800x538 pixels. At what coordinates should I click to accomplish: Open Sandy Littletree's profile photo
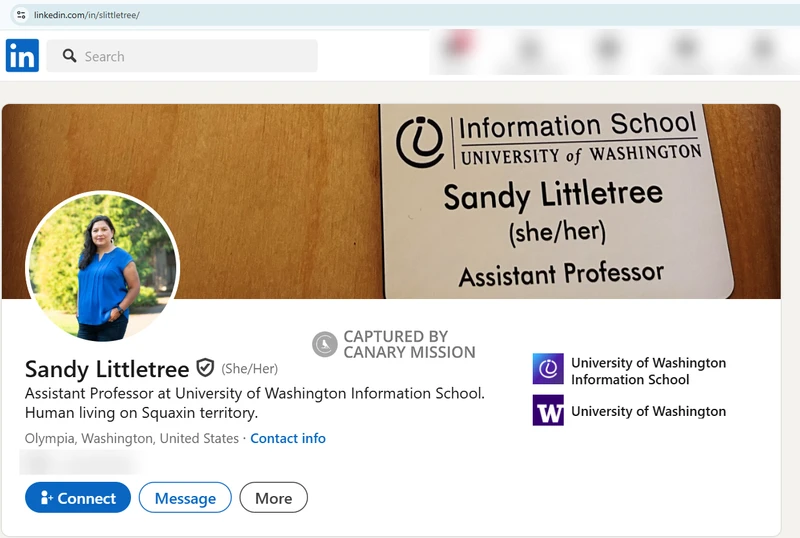click(x=102, y=266)
